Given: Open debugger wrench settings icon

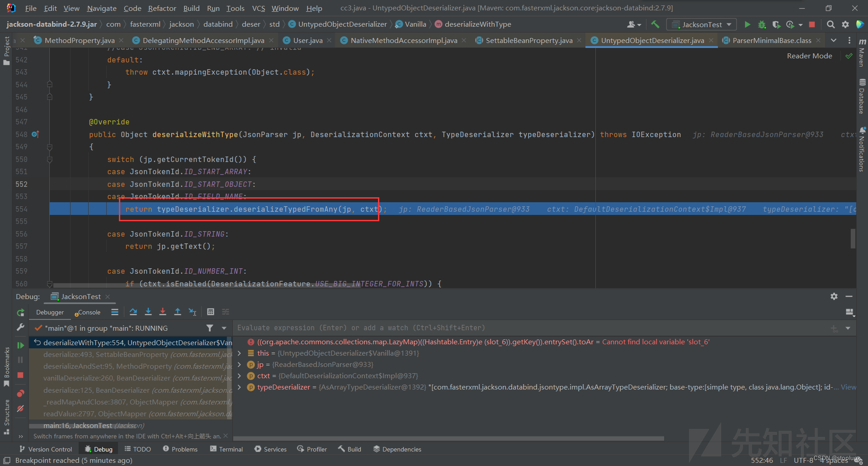Looking at the screenshot, I should (x=20, y=327).
